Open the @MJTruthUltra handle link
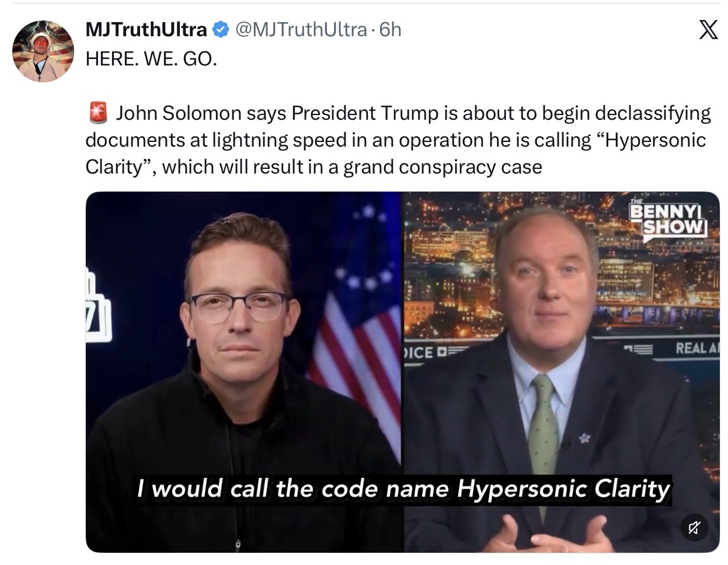Viewport: 728px width, 565px height. [301, 29]
